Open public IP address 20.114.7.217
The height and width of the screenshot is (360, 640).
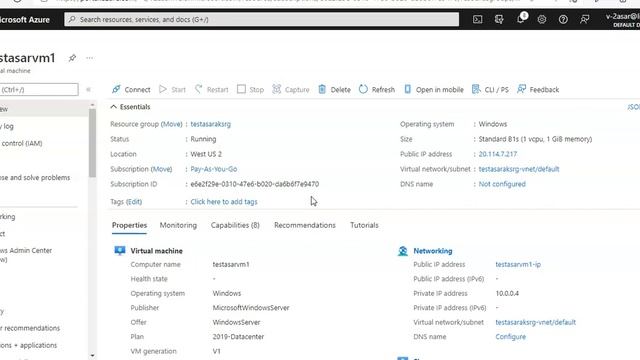tap(498, 154)
